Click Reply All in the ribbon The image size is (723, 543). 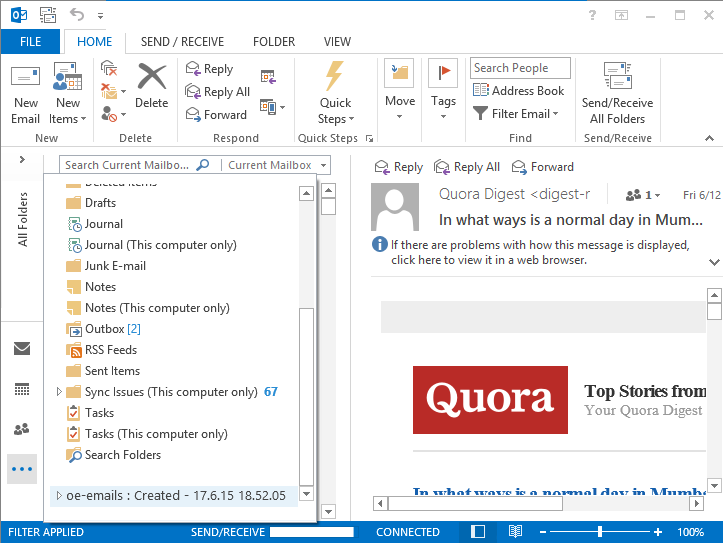click(x=218, y=92)
